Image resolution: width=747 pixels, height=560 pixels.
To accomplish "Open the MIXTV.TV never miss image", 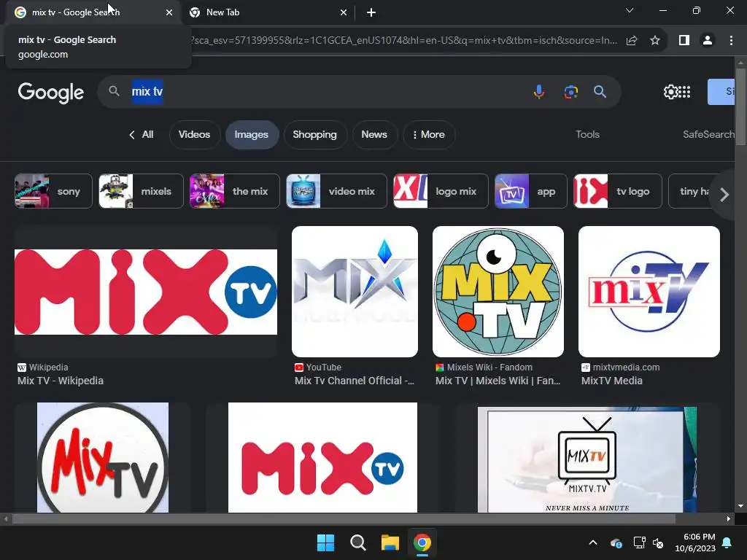I will (587, 459).
